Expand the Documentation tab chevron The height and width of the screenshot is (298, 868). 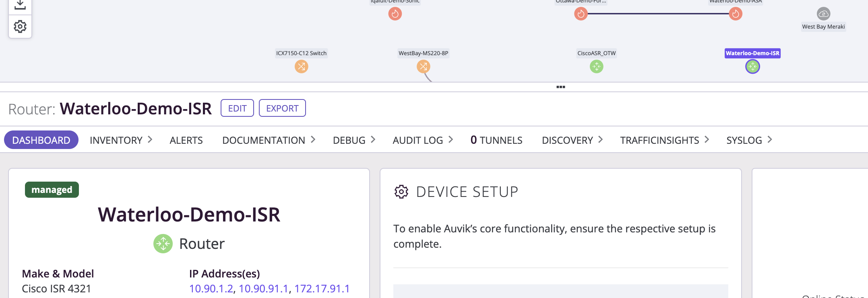313,139
